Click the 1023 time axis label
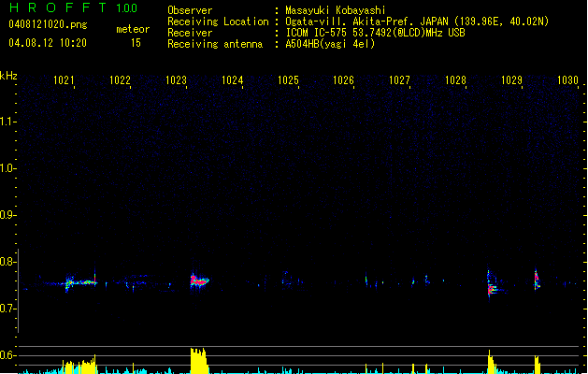 click(x=177, y=80)
